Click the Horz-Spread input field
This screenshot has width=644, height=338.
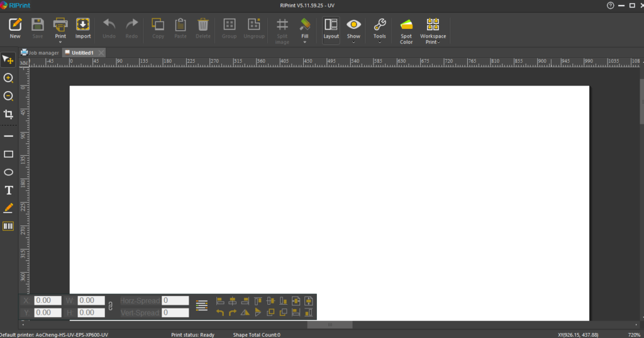[175, 300]
